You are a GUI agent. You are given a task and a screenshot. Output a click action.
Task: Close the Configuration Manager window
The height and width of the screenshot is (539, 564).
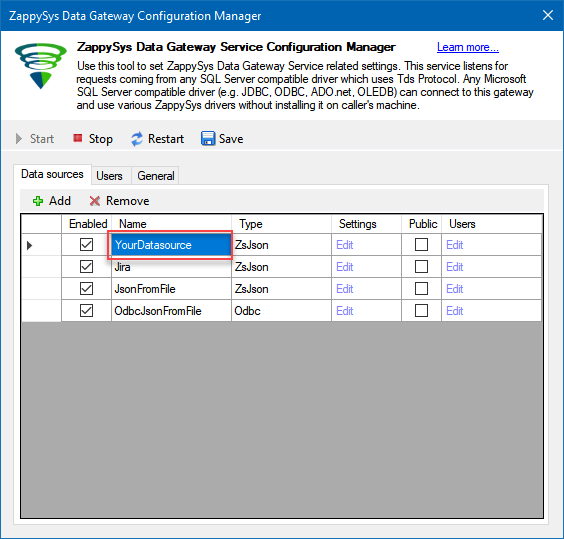coord(547,15)
